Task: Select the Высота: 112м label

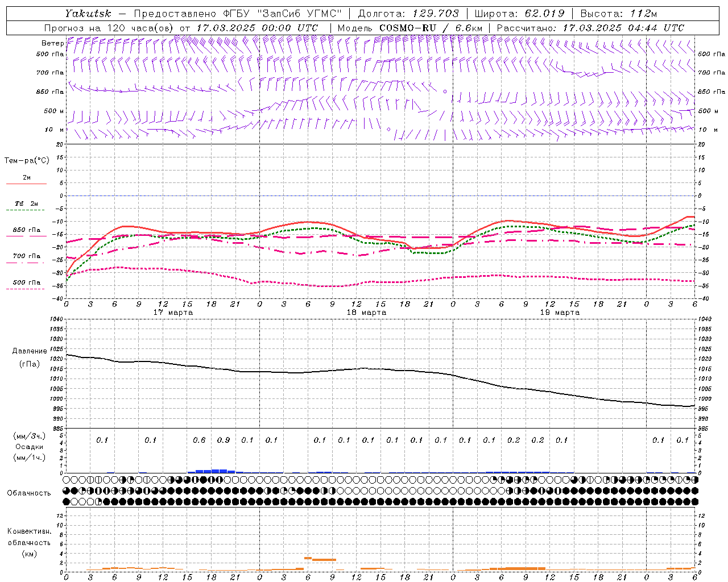Action: (x=619, y=14)
